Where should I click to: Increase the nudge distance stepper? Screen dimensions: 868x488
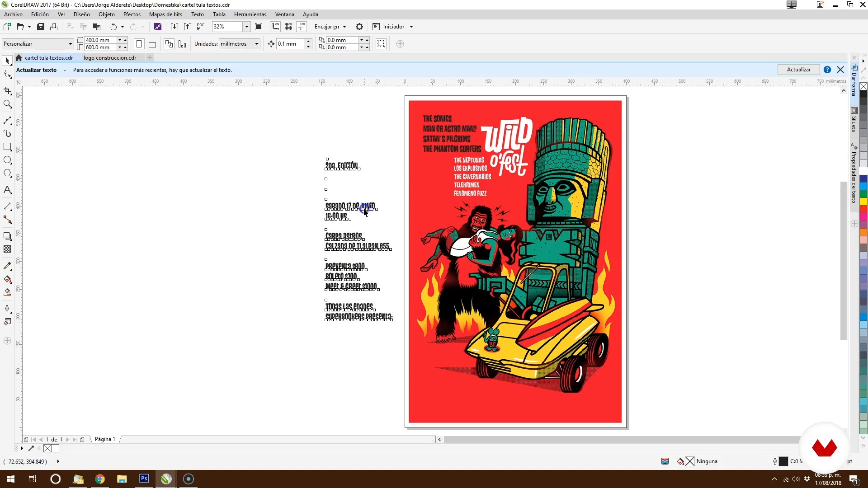308,41
